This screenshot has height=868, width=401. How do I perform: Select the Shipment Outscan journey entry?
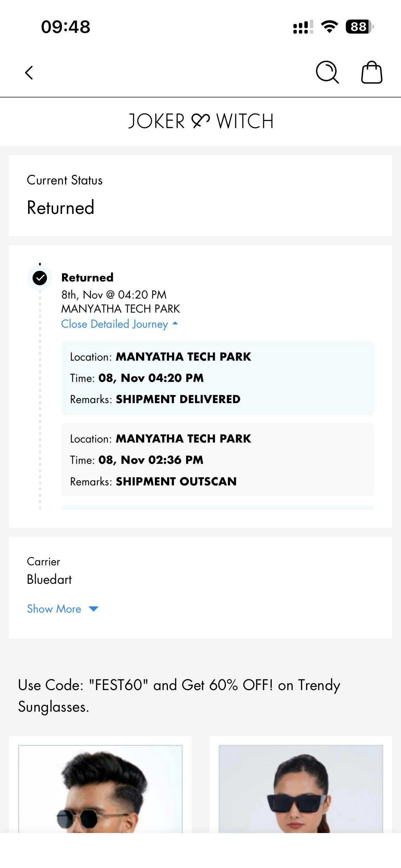point(217,460)
